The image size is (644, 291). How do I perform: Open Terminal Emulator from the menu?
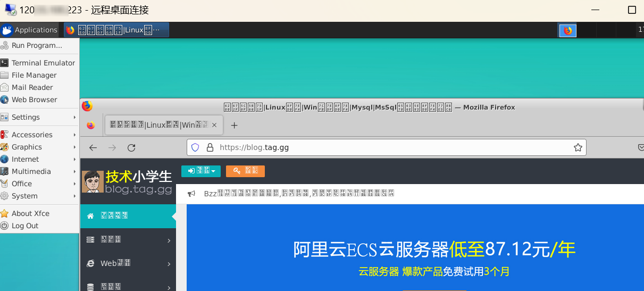coord(43,63)
